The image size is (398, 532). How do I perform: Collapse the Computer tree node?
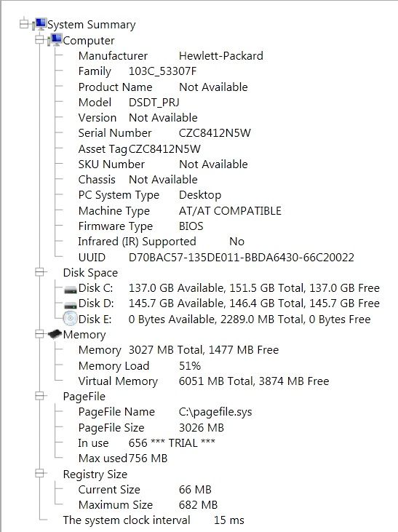[x=39, y=40]
